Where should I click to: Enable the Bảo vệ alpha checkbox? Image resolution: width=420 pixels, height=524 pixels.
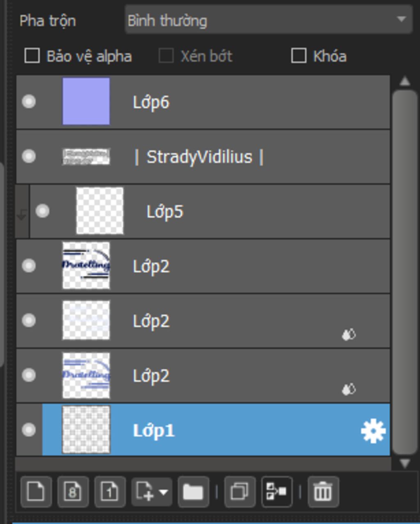pos(32,56)
